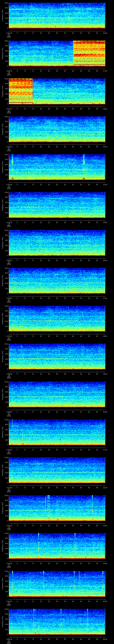Select the spectrogram panel starting at 0:38:00
This screenshot has width=114, height=644.
[57, 356]
